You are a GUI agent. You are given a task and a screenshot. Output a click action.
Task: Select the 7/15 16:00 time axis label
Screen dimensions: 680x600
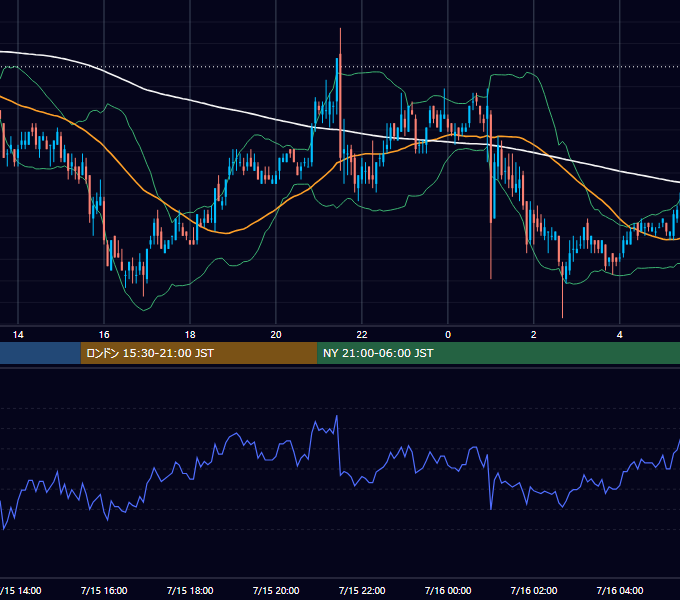[104, 590]
